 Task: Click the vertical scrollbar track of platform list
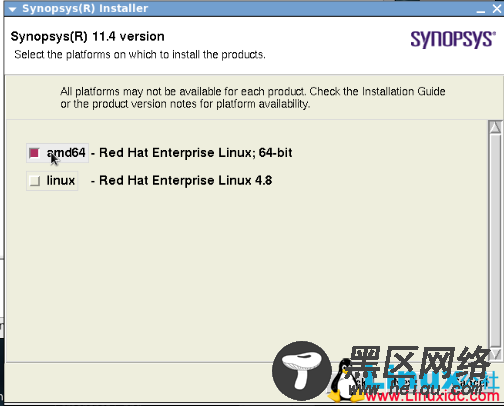(x=496, y=241)
